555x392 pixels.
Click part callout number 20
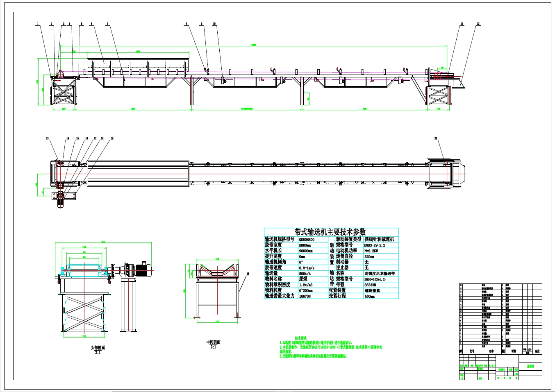tap(436, 138)
